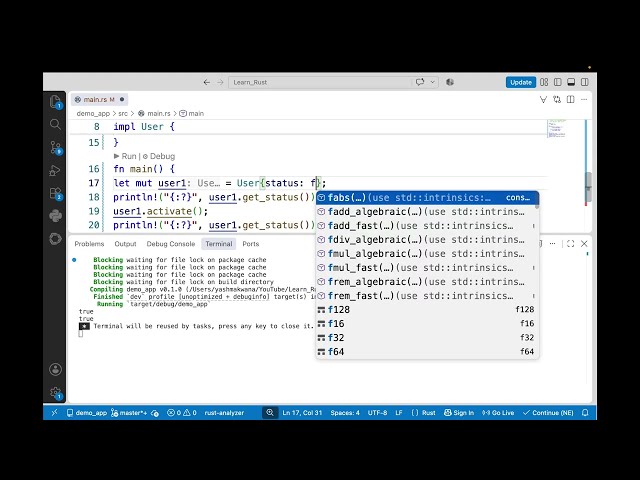640x480 pixels.
Task: Open the remote window status icon
Action: 54,413
